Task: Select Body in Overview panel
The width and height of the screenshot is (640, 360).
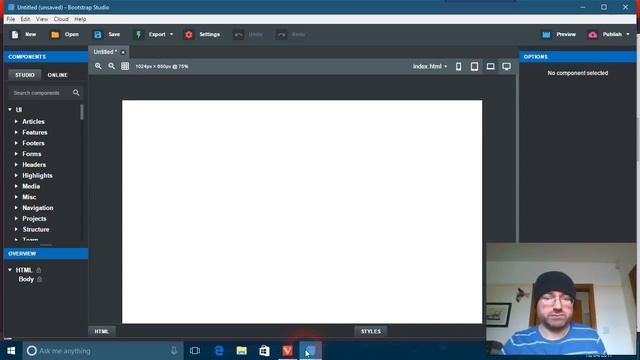Action: click(x=26, y=279)
